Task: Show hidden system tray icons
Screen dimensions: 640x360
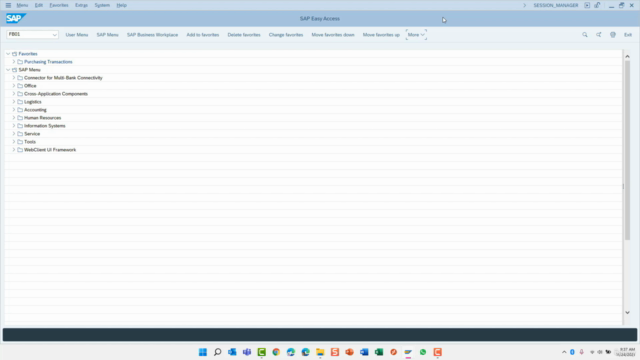Action: pos(564,352)
